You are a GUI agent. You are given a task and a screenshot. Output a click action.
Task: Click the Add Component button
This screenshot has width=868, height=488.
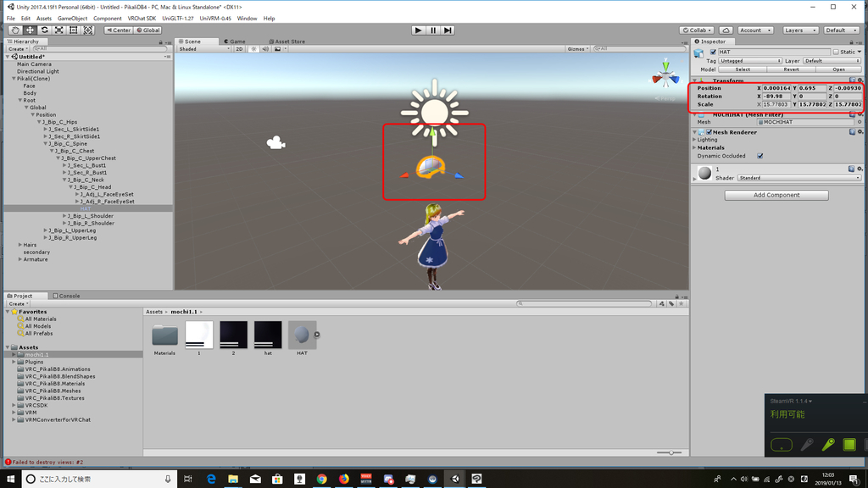click(776, 196)
